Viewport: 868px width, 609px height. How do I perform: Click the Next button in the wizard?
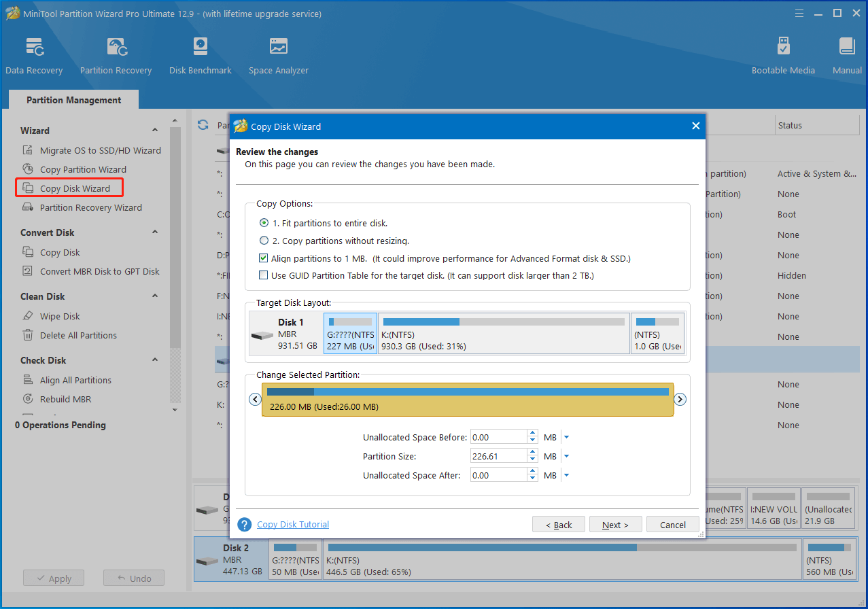[x=614, y=524]
